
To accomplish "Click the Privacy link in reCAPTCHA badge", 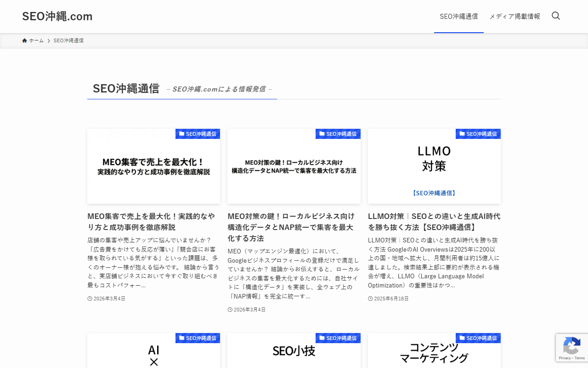I will (x=565, y=358).
